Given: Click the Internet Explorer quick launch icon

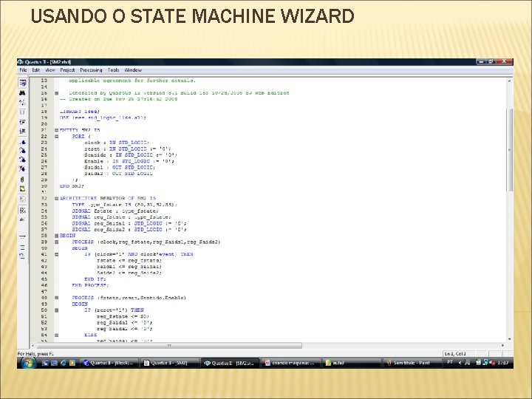Looking at the screenshot, I should [x=63, y=363].
